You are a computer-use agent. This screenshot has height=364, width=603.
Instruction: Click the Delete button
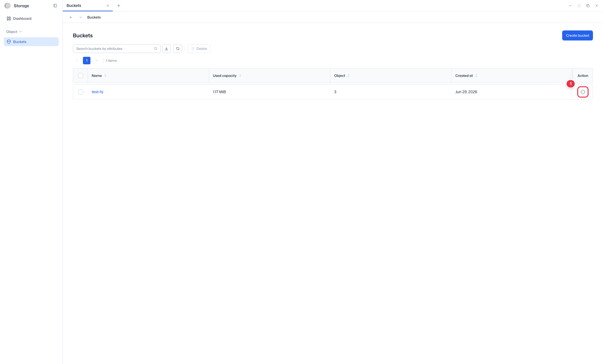click(199, 49)
